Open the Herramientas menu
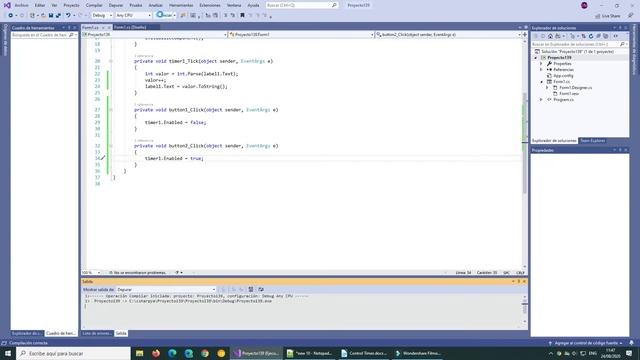 coord(181,5)
